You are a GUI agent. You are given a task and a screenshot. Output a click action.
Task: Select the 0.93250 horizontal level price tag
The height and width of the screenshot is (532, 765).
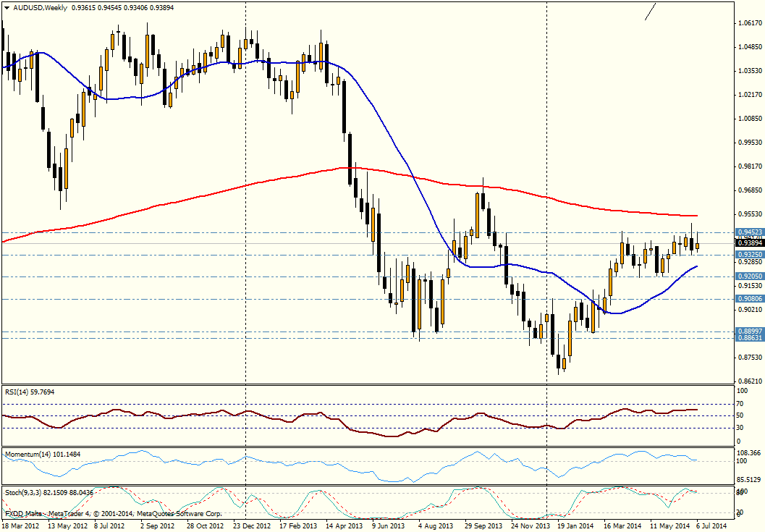[x=749, y=255]
